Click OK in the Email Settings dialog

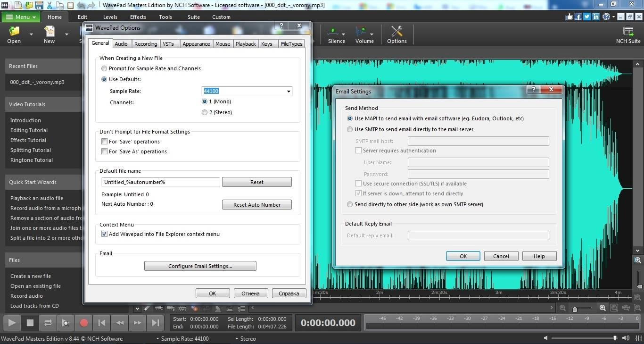pyautogui.click(x=463, y=256)
